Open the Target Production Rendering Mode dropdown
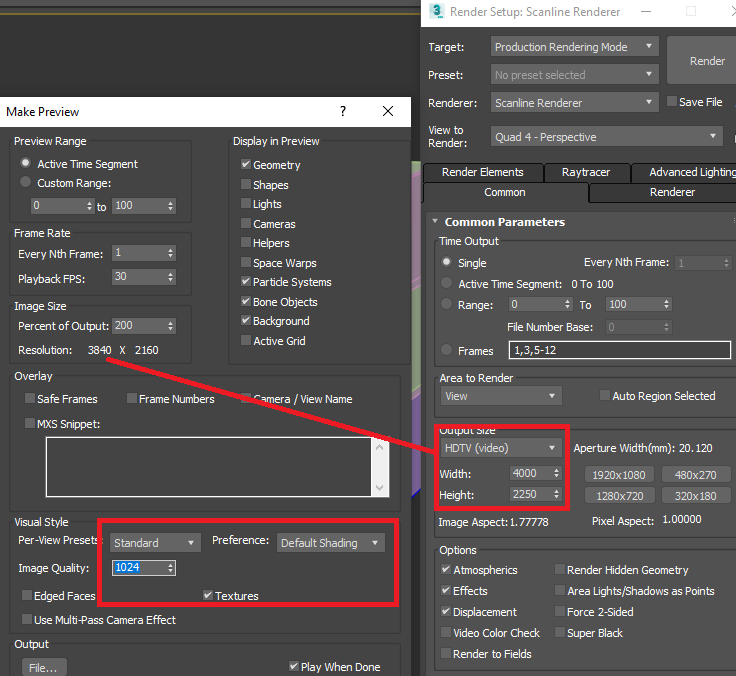 575,47
